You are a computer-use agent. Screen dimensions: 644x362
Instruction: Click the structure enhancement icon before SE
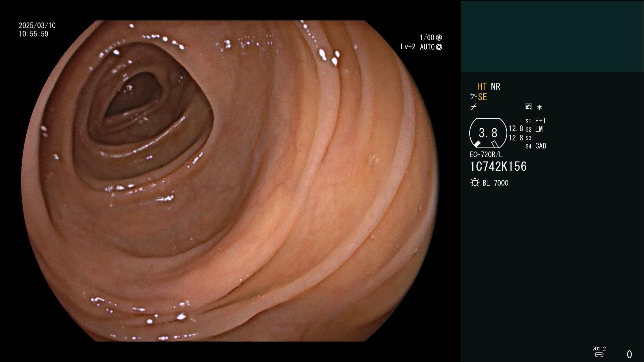point(473,97)
